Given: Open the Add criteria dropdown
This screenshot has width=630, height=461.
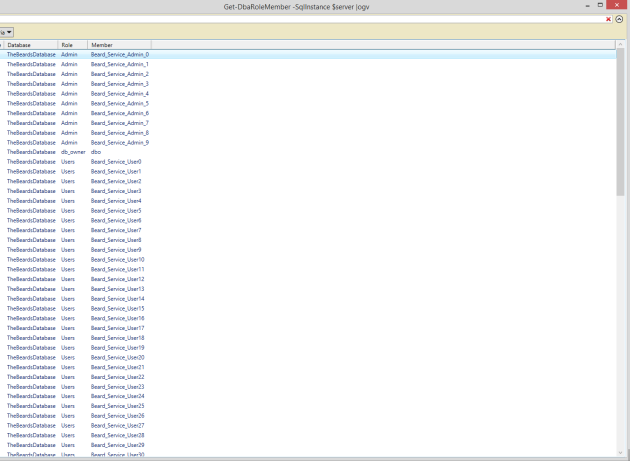Looking at the screenshot, I should coord(7,32).
